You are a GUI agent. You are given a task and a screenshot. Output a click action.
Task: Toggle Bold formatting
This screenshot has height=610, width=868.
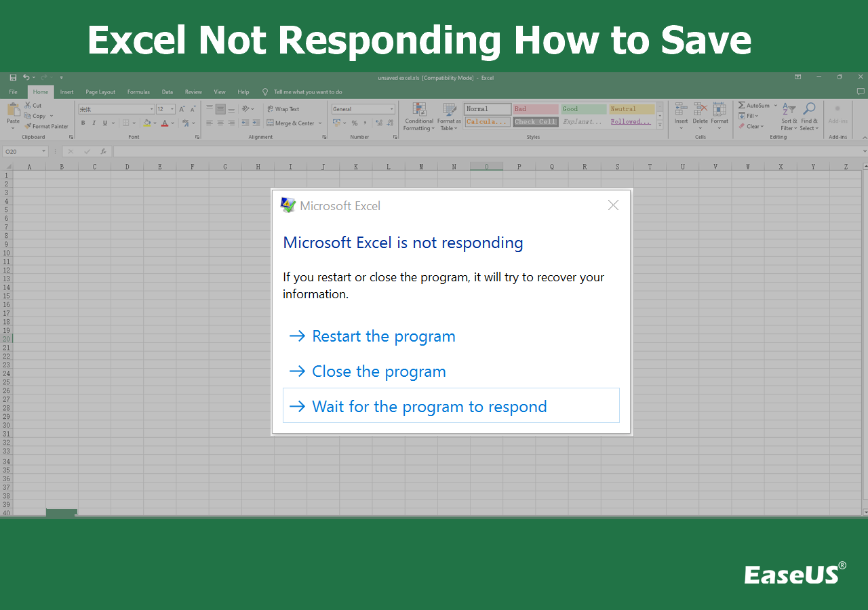[83, 123]
